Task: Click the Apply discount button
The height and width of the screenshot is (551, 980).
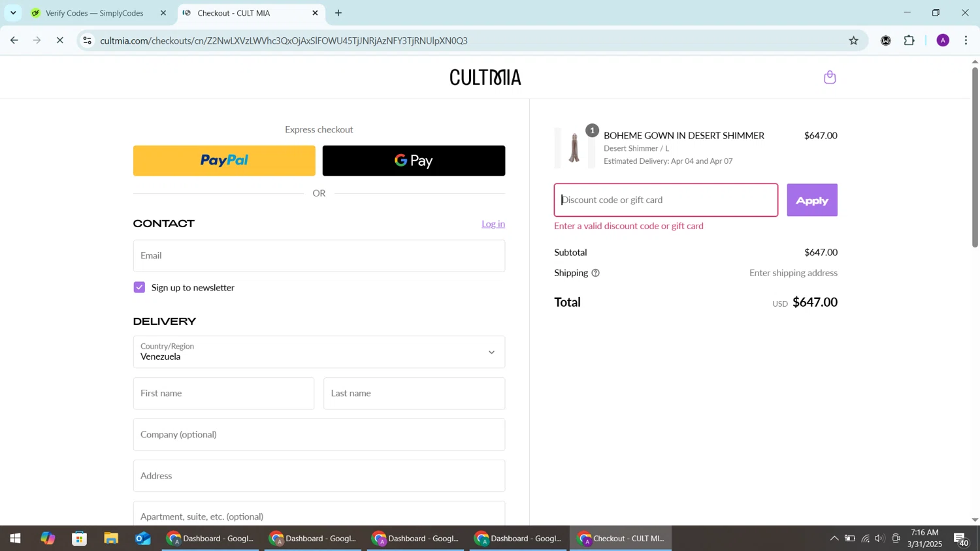Action: [x=812, y=200]
